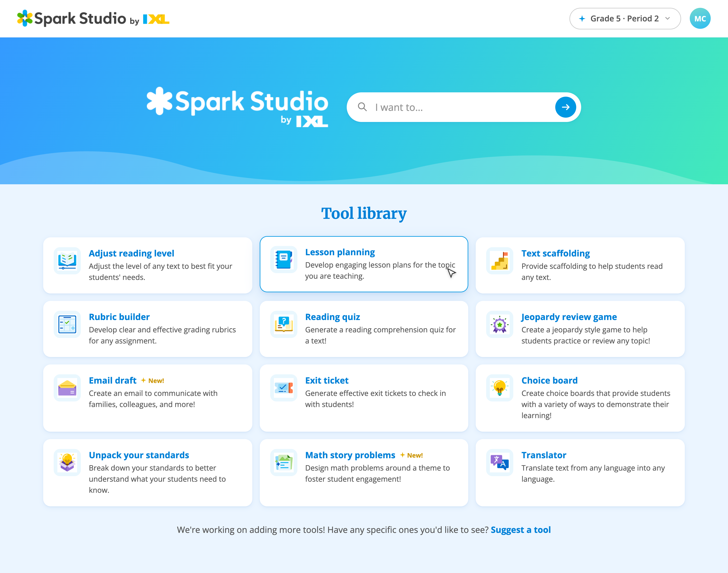Click the sparkle icon beside Grade 5

tap(582, 19)
